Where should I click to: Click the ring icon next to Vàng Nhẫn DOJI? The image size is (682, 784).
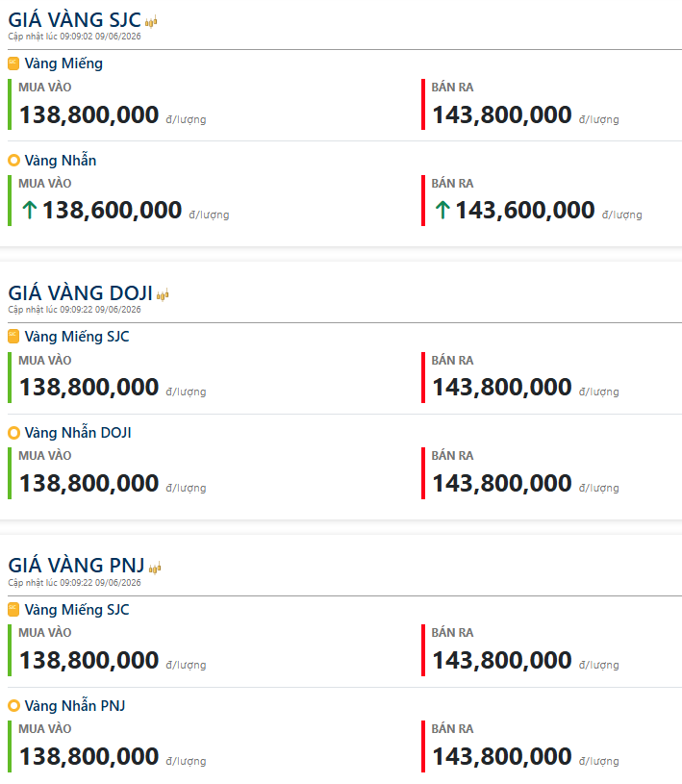point(14,433)
